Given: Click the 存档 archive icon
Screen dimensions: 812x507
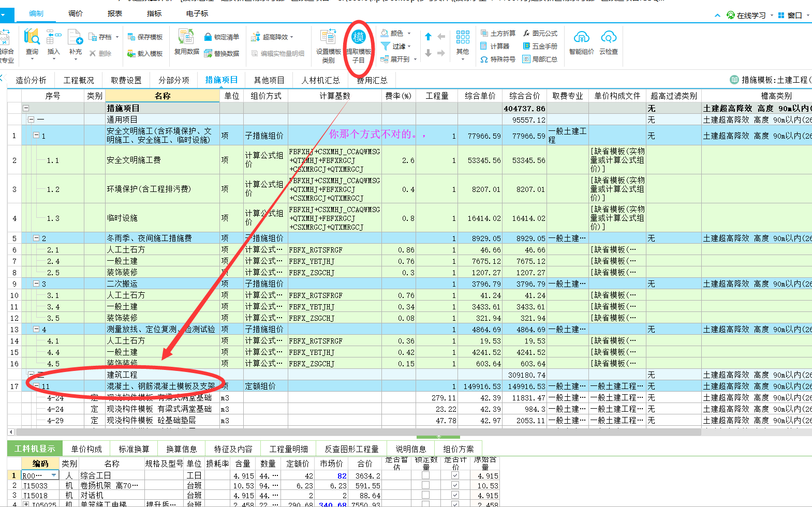Looking at the screenshot, I should (x=93, y=37).
